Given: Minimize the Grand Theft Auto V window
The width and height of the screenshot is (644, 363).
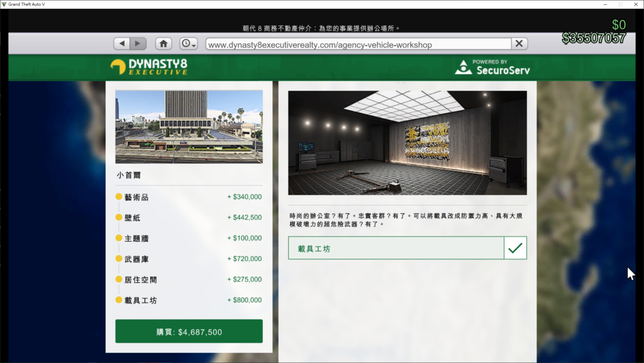Looking at the screenshot, I should coord(606,4).
